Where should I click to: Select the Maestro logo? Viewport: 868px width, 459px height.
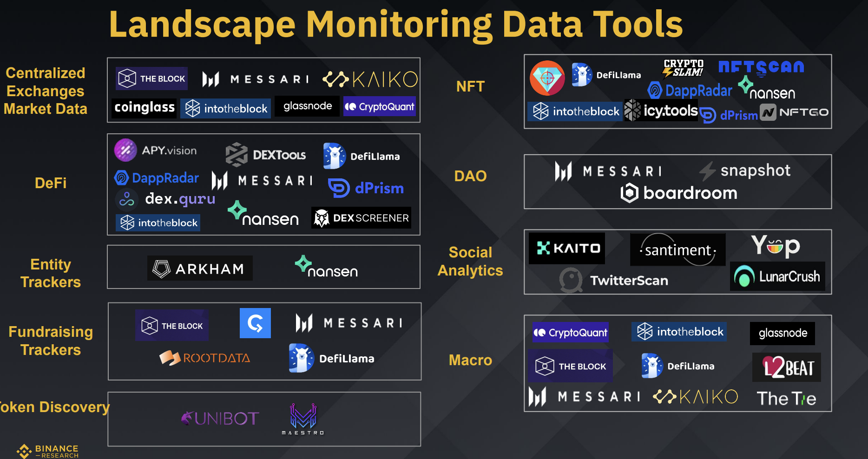pyautogui.click(x=303, y=419)
